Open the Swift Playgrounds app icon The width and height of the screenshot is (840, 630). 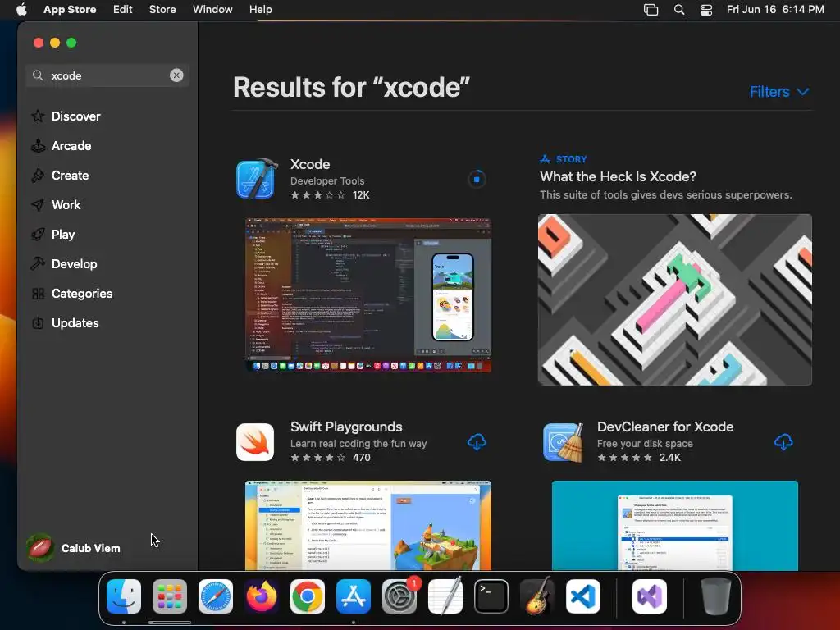255,442
